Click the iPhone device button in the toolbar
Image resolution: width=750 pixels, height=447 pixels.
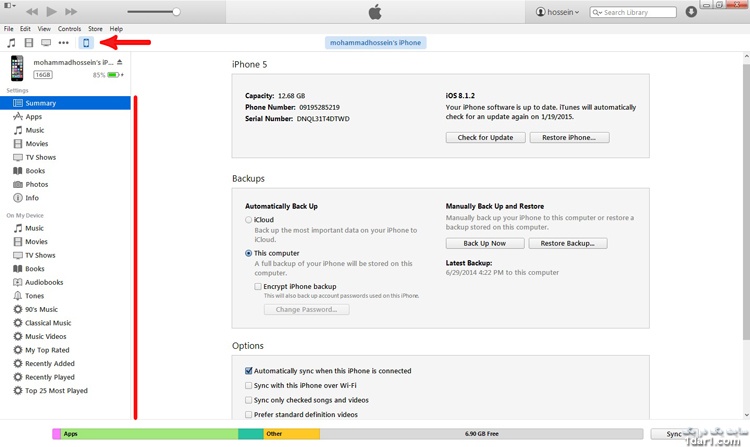point(86,43)
